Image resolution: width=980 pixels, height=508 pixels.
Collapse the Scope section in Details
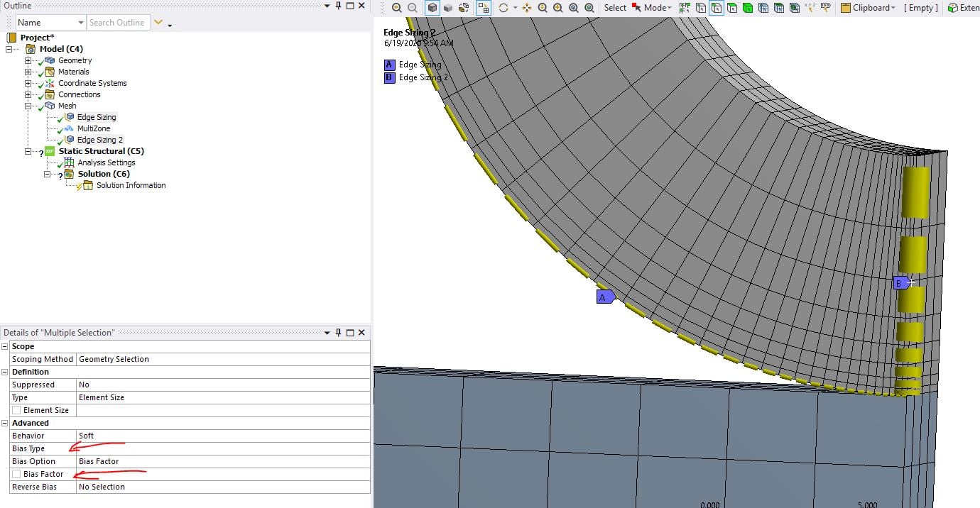pos(6,346)
